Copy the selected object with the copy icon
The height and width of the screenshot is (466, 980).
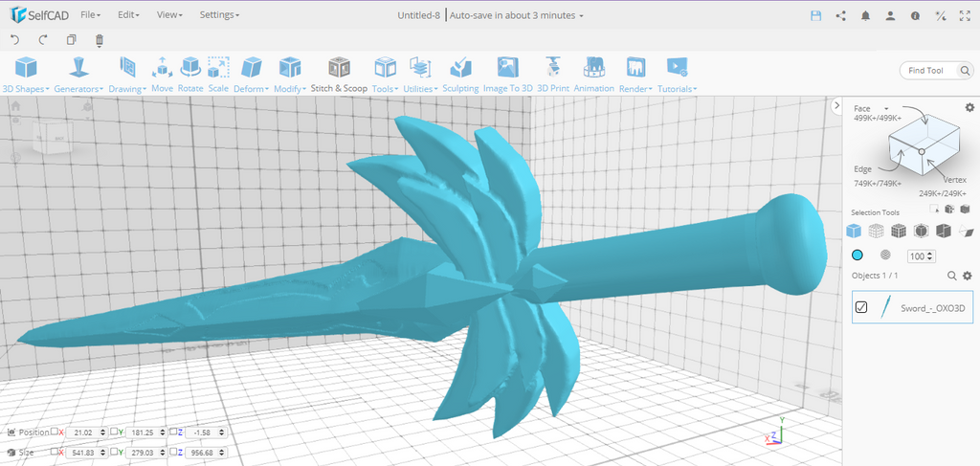[x=71, y=40]
